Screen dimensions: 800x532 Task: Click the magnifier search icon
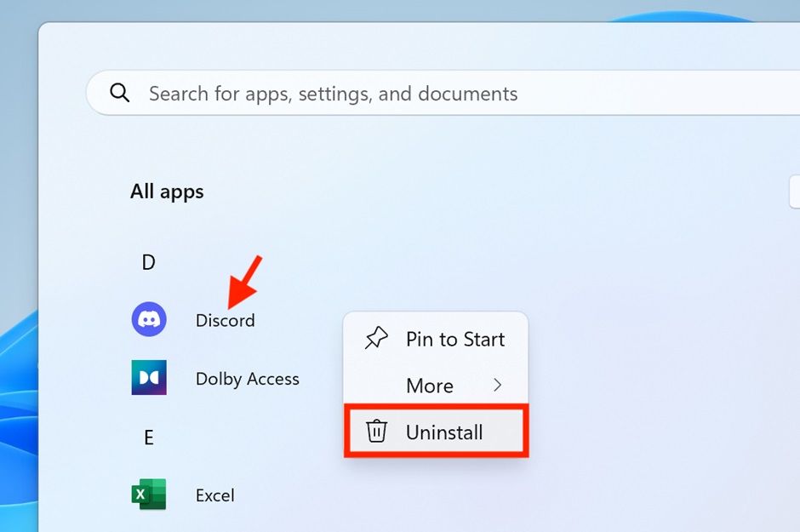click(120, 93)
